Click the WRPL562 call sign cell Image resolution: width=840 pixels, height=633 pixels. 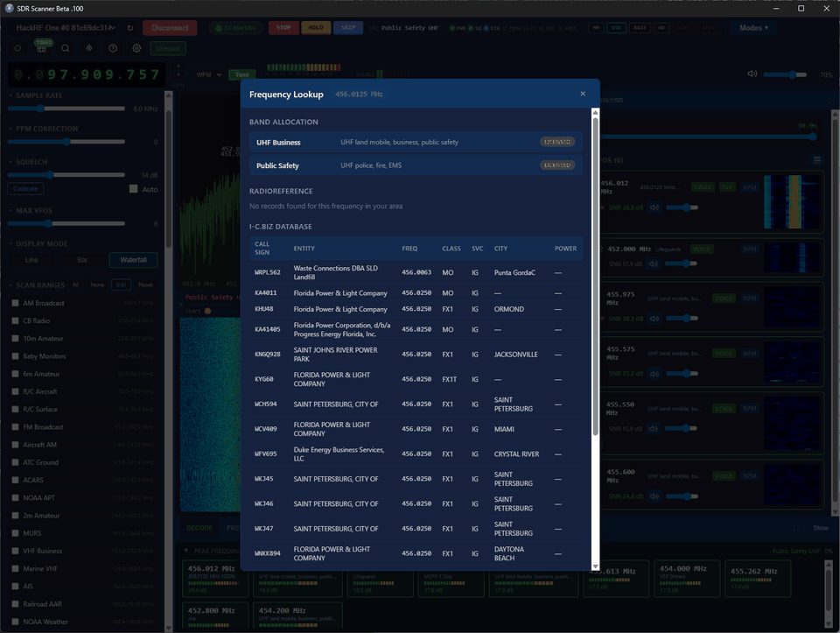point(268,273)
